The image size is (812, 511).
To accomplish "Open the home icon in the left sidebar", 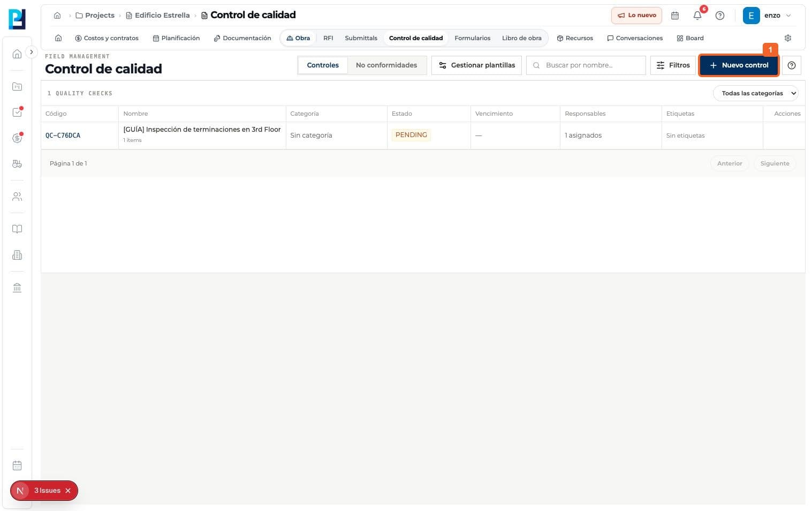I will (17, 54).
